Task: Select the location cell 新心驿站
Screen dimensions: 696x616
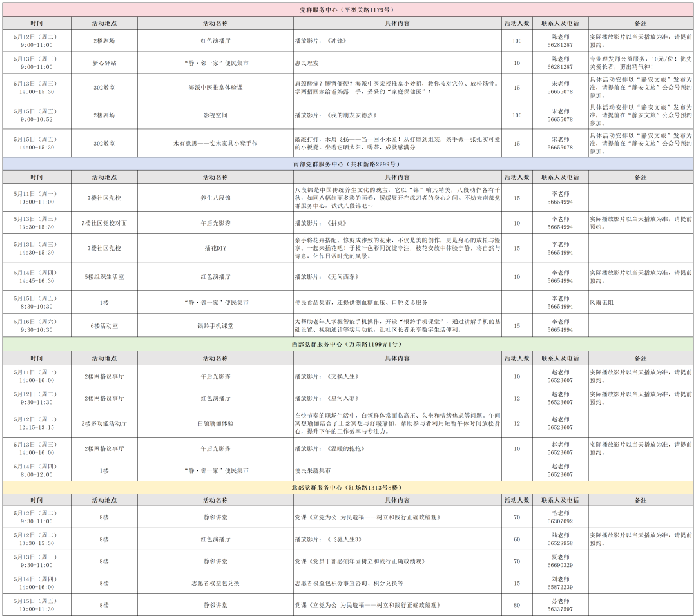Action: [104, 63]
